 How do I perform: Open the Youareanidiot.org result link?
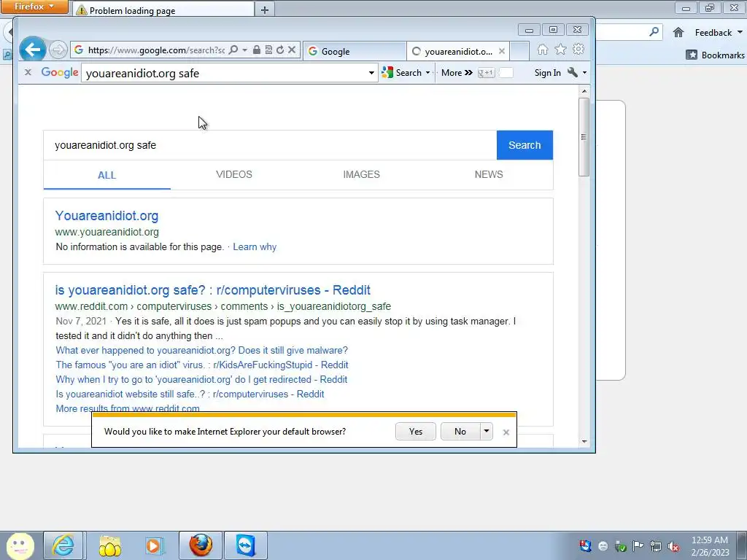(x=107, y=216)
